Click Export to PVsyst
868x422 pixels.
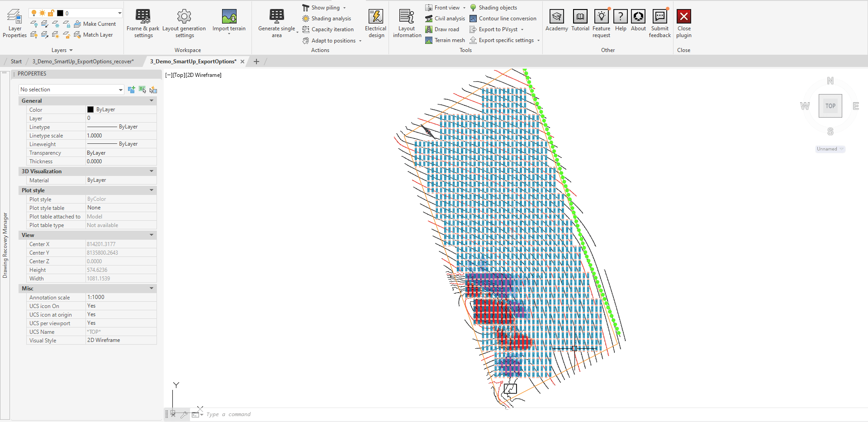pos(497,29)
